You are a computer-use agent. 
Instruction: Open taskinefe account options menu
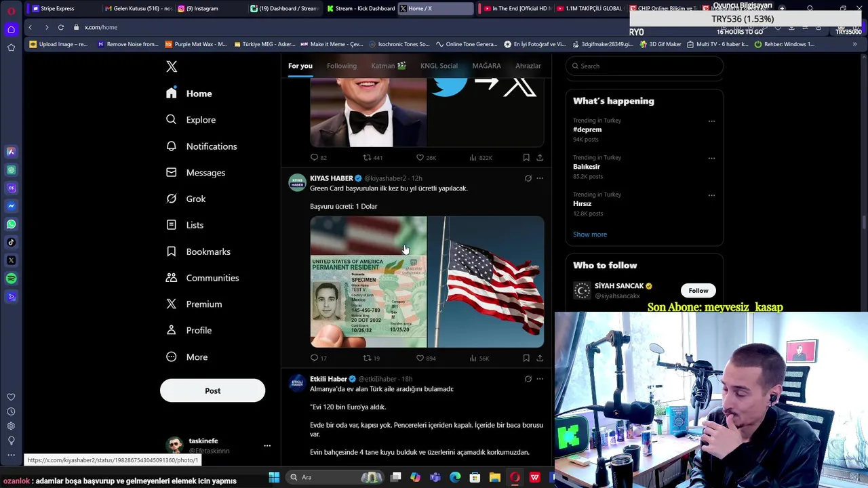[x=267, y=446]
